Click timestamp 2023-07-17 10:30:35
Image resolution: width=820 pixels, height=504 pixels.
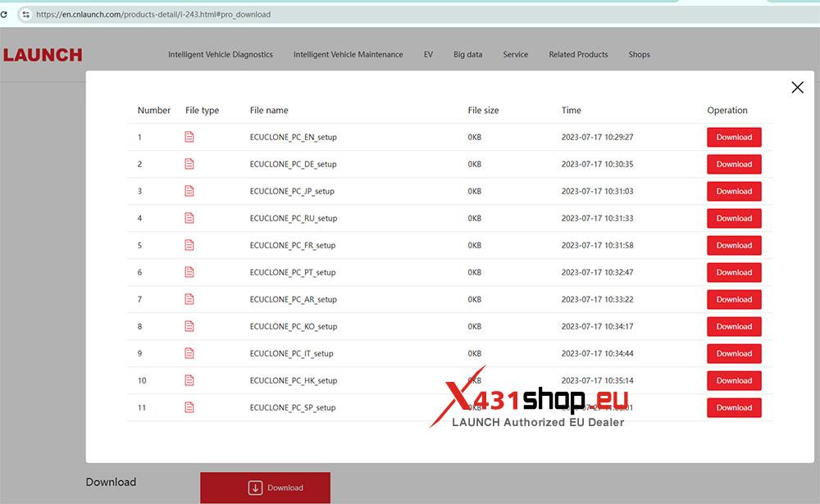[597, 164]
